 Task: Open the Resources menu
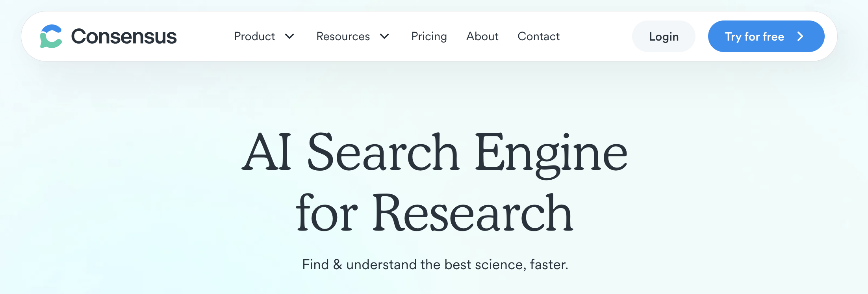(x=343, y=36)
